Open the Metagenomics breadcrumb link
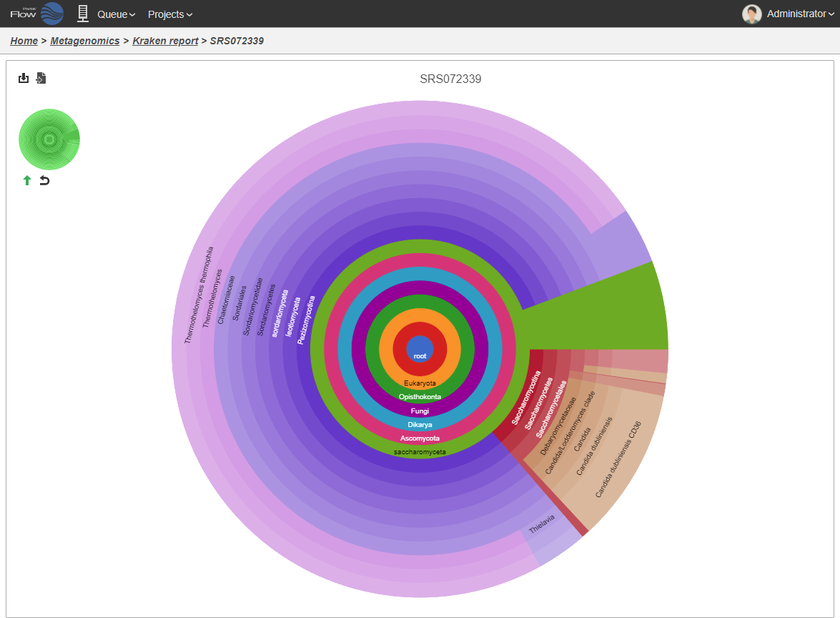Screen dimensions: 840x618 point(84,41)
